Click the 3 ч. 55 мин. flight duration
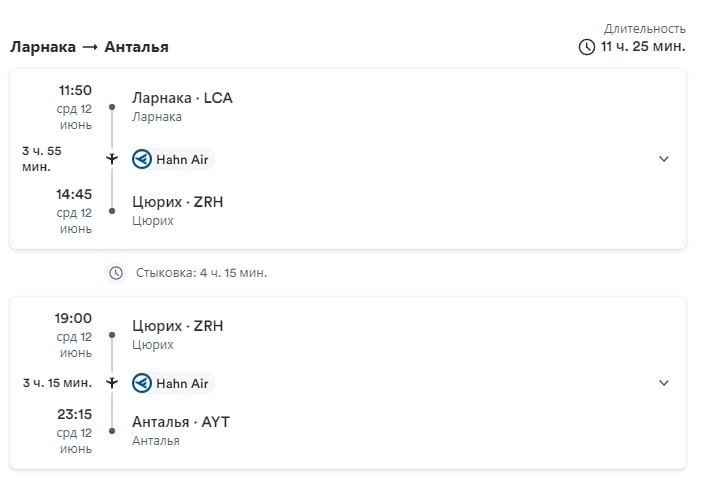The height and width of the screenshot is (481, 704). 44,159
